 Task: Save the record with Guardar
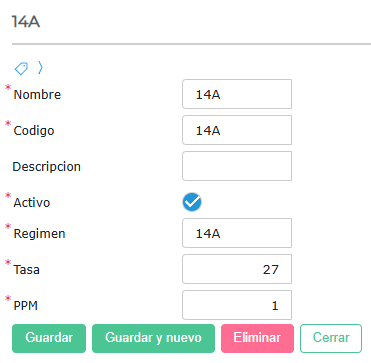(49, 338)
